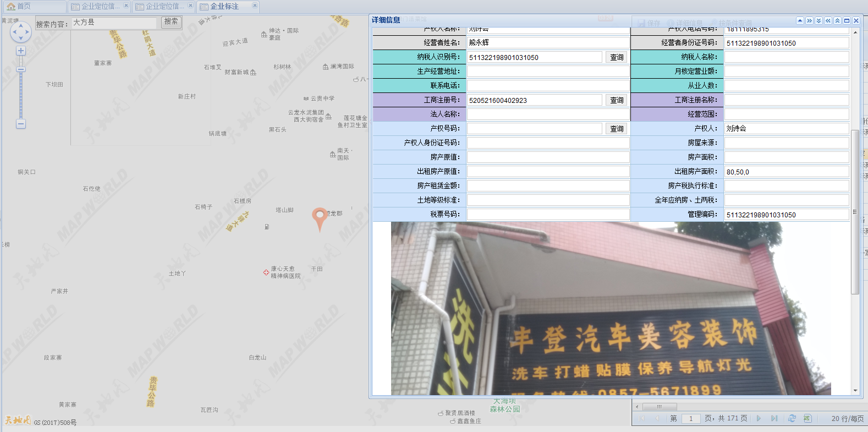Click the single up-arrow in panel header

(800, 20)
